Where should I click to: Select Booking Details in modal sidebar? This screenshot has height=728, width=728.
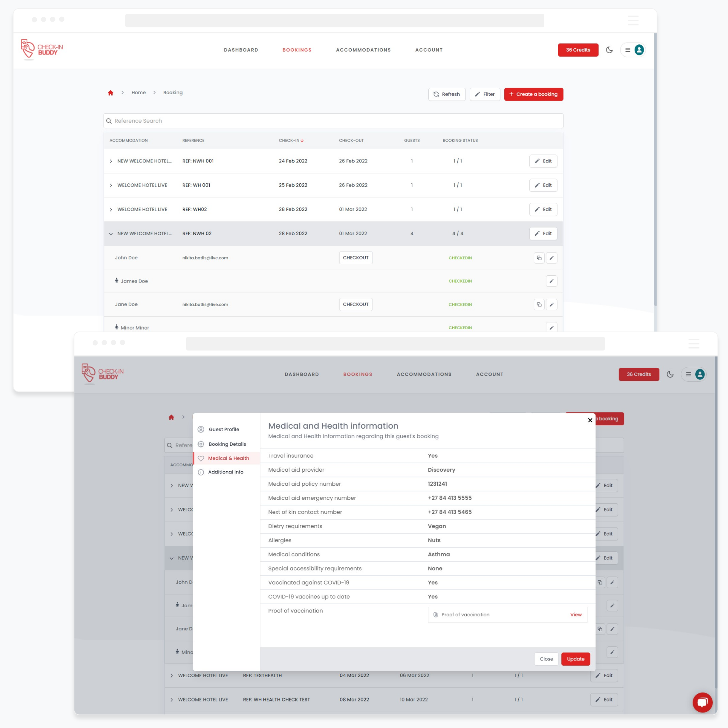[x=226, y=444]
